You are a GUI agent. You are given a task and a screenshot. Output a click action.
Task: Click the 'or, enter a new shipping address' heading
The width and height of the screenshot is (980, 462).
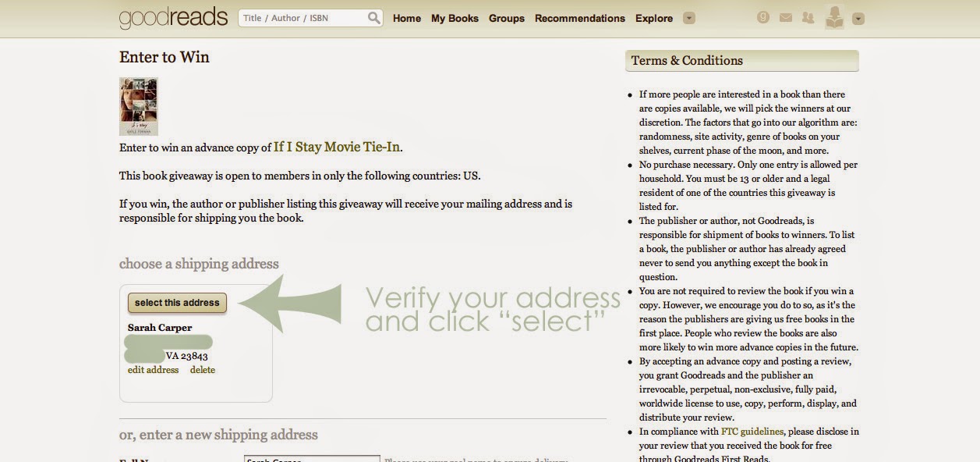218,435
